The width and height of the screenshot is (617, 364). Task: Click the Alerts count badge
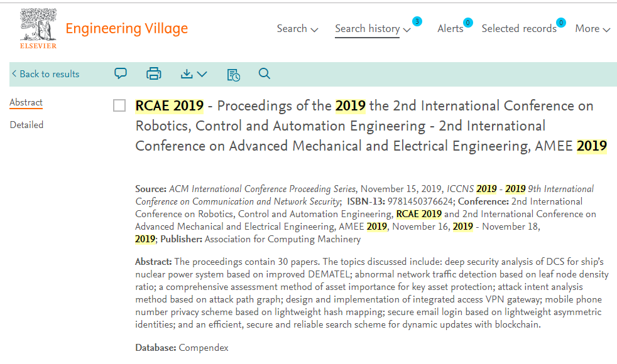(x=468, y=23)
